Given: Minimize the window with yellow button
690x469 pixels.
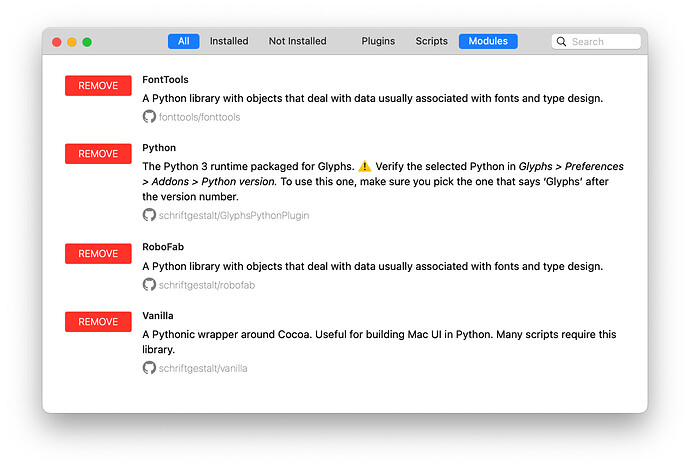Looking at the screenshot, I should tap(72, 42).
